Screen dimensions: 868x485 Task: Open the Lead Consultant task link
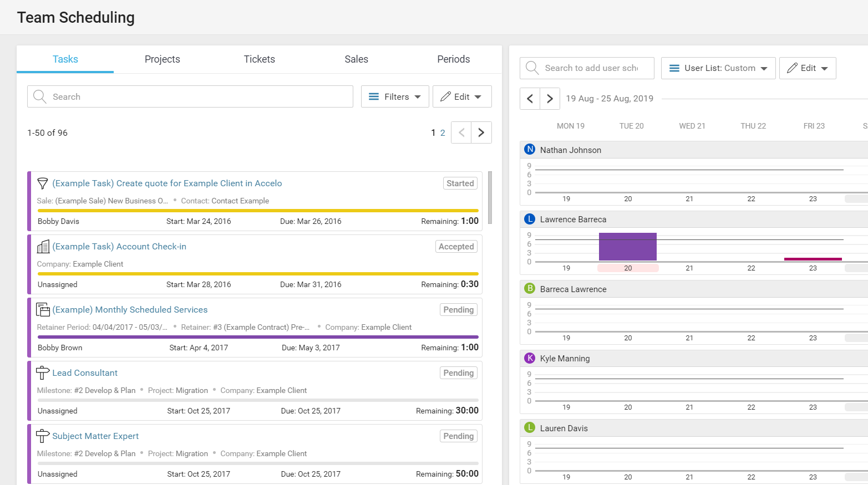click(x=85, y=373)
